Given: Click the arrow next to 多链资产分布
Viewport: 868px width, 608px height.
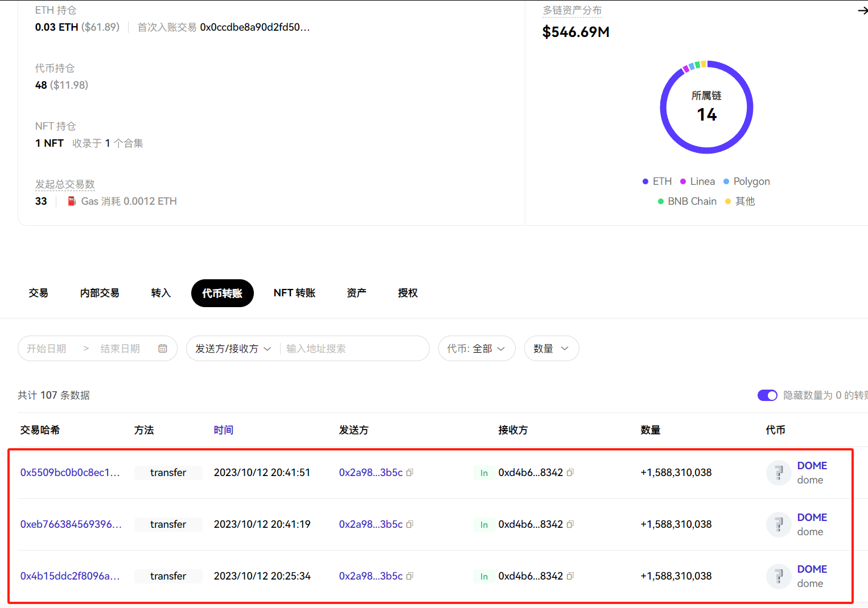Looking at the screenshot, I should coord(863,10).
